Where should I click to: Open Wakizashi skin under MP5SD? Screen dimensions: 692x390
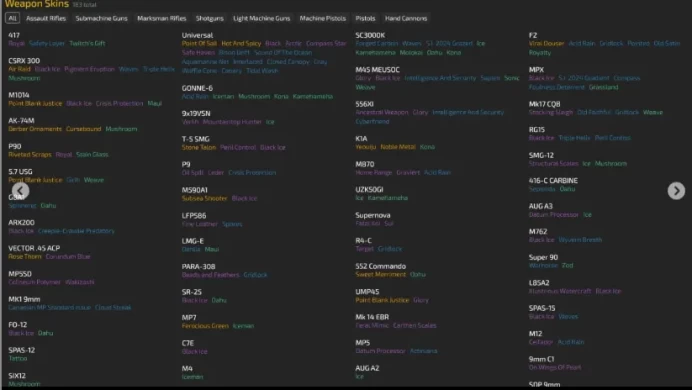coord(79,282)
